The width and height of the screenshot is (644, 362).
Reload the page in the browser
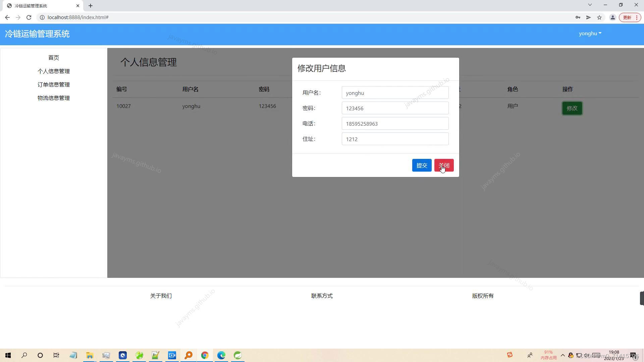click(x=29, y=17)
